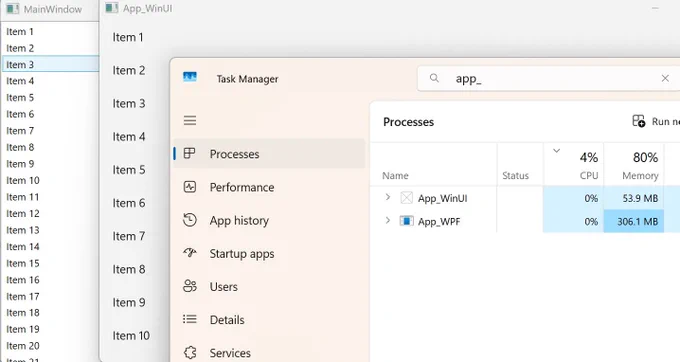Click Run new task button label
Image resolution: width=680 pixels, height=362 pixels.
click(666, 121)
